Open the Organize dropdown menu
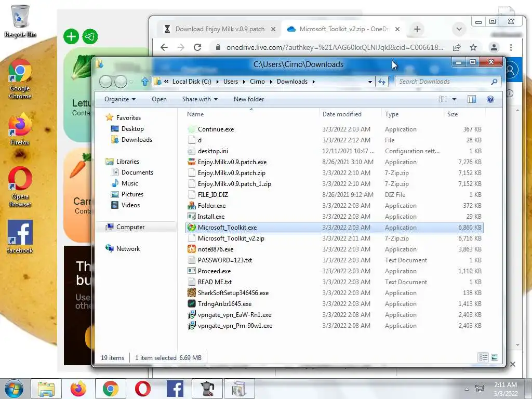The image size is (532, 399). (x=120, y=99)
